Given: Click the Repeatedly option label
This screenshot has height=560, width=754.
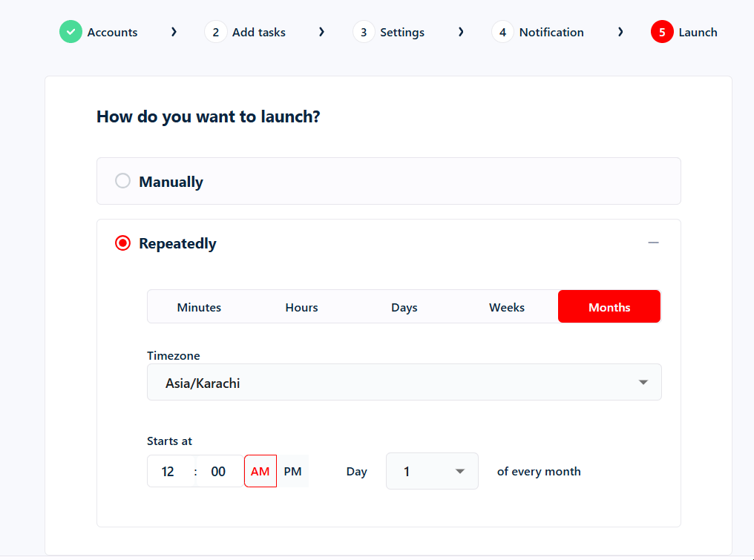Looking at the screenshot, I should tap(177, 243).
